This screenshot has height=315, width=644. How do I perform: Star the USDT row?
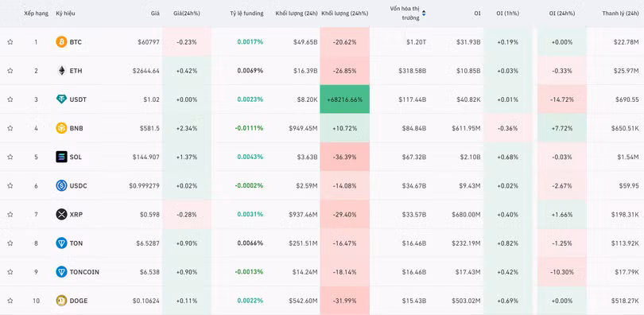(x=10, y=99)
